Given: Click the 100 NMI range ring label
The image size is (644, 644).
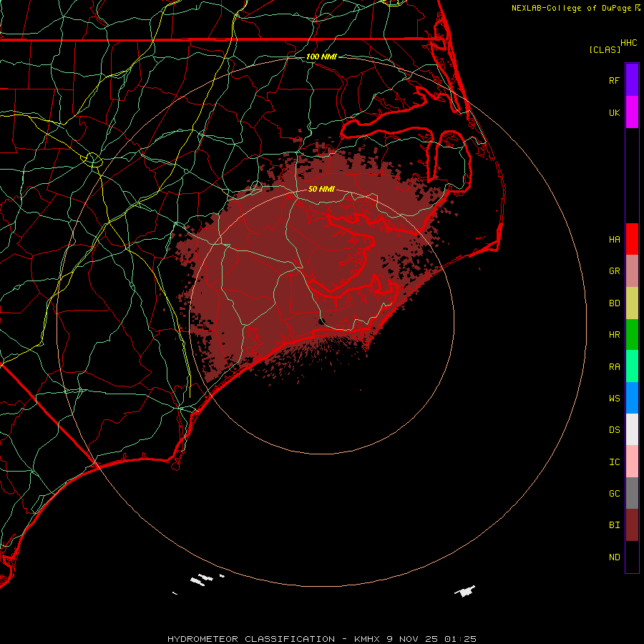Looking at the screenshot, I should 321,57.
